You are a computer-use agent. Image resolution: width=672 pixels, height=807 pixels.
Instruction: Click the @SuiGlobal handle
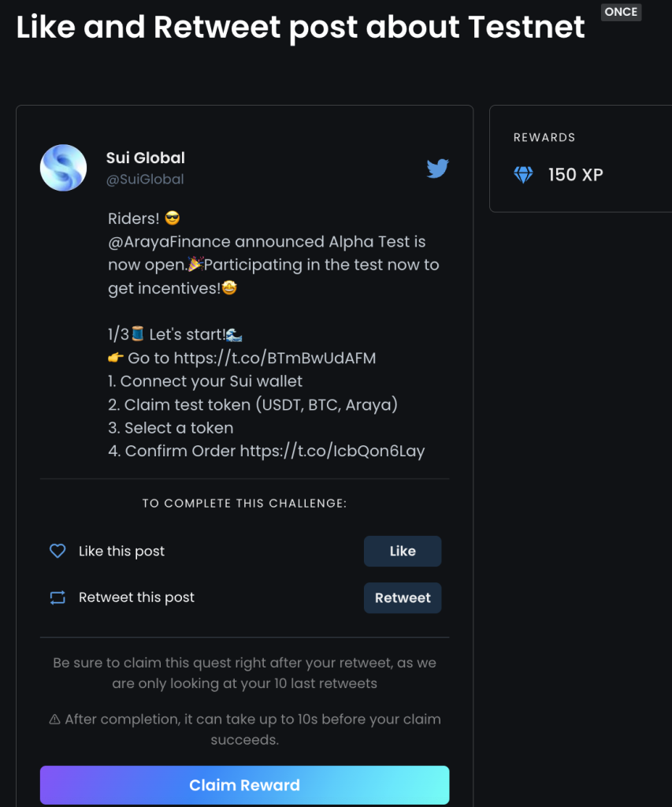point(145,179)
